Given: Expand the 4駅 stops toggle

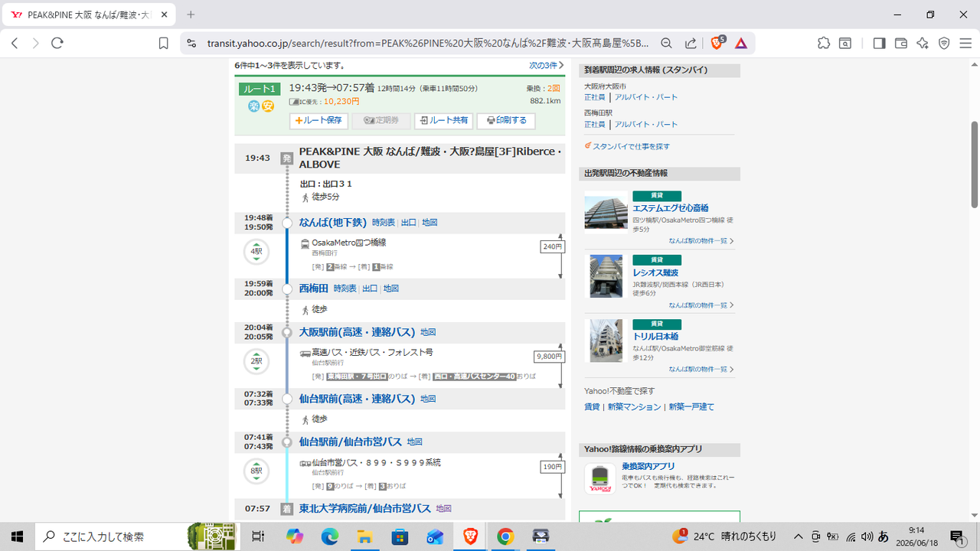Looking at the screenshot, I should tap(256, 252).
